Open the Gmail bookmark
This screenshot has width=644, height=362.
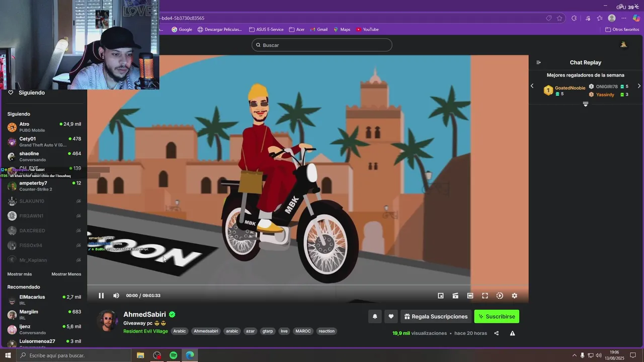pyautogui.click(x=319, y=29)
